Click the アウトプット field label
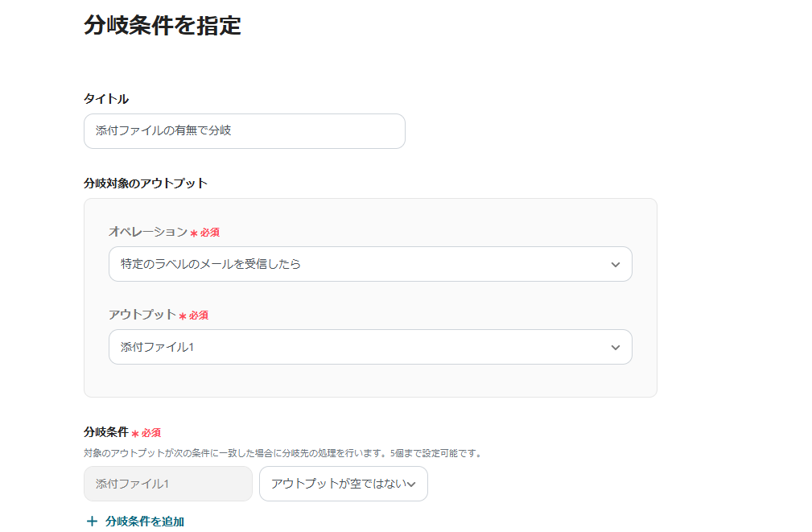This screenshot has width=812, height=532. [x=142, y=315]
